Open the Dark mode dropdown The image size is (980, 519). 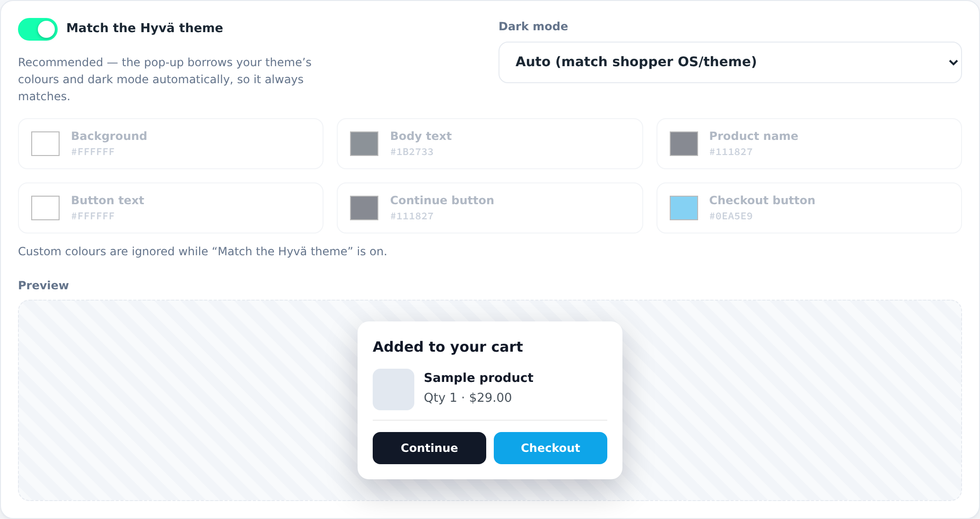coord(730,62)
